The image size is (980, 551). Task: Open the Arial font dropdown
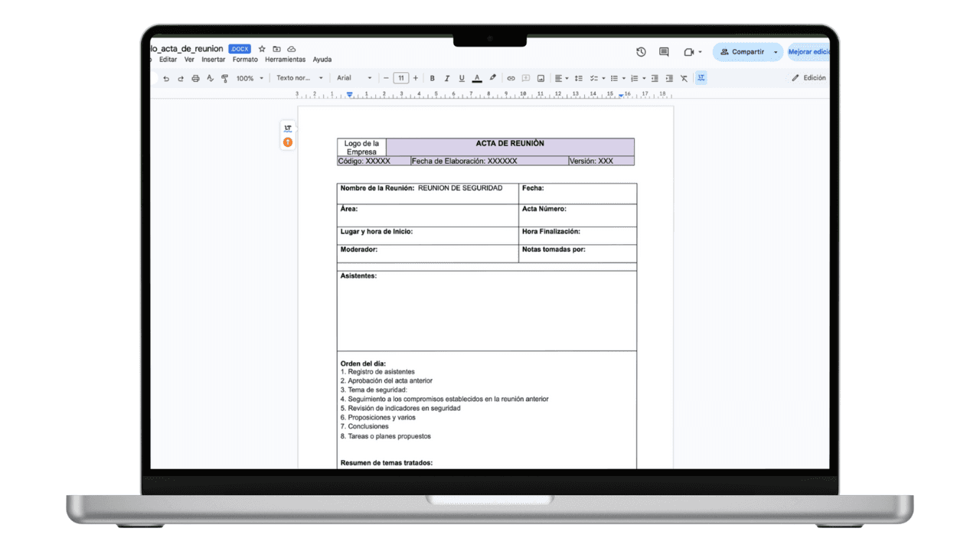coord(354,78)
